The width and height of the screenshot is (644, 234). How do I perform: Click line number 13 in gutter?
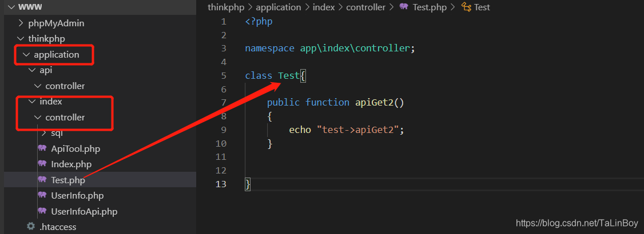tap(221, 184)
